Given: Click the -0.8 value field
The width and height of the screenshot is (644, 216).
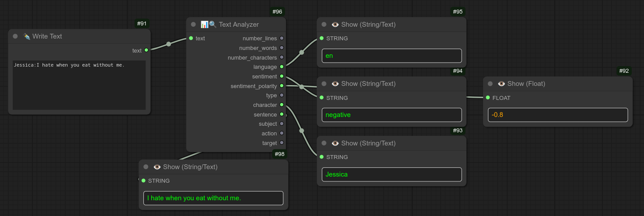Looking at the screenshot, I should pyautogui.click(x=558, y=115).
